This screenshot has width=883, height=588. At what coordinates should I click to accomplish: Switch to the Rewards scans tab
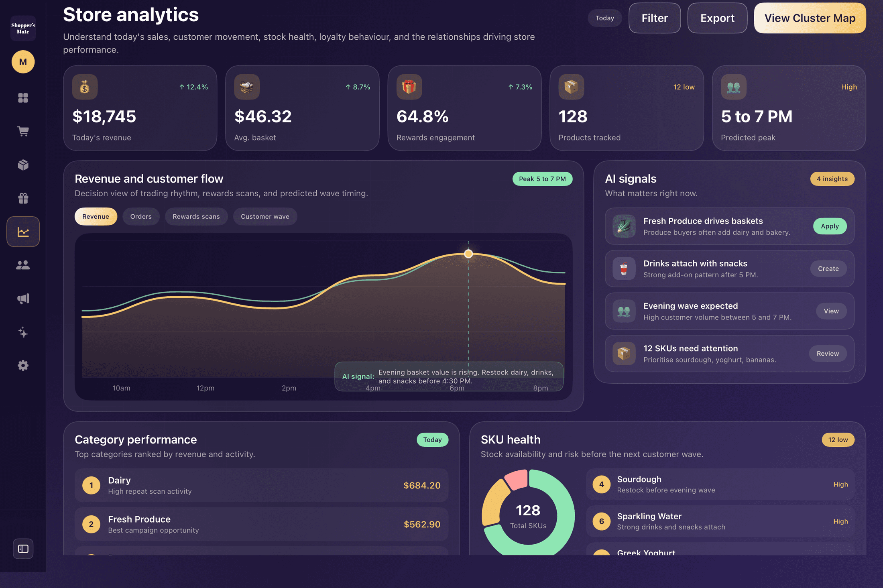tap(196, 216)
